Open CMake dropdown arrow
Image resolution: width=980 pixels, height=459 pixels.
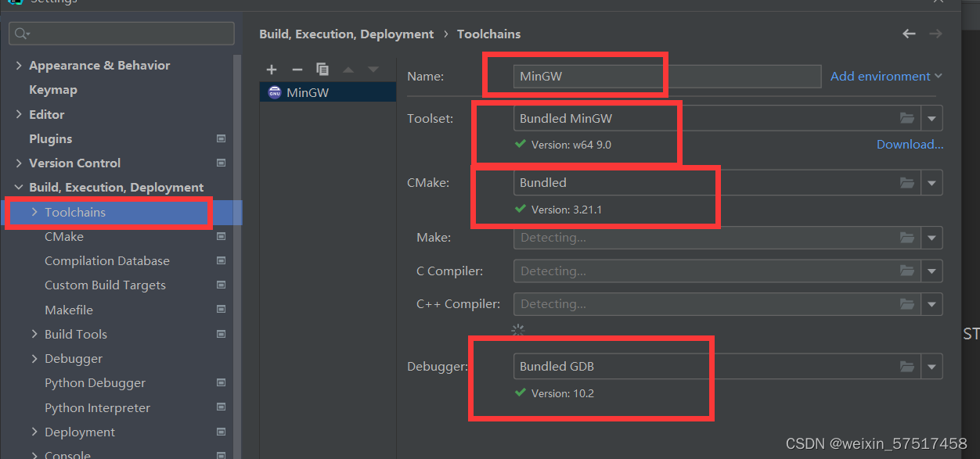point(931,183)
